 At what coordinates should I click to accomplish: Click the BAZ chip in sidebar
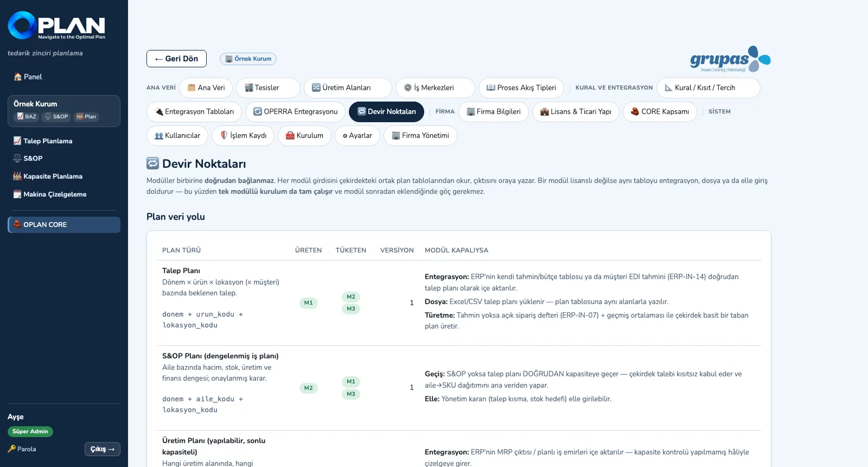point(26,116)
